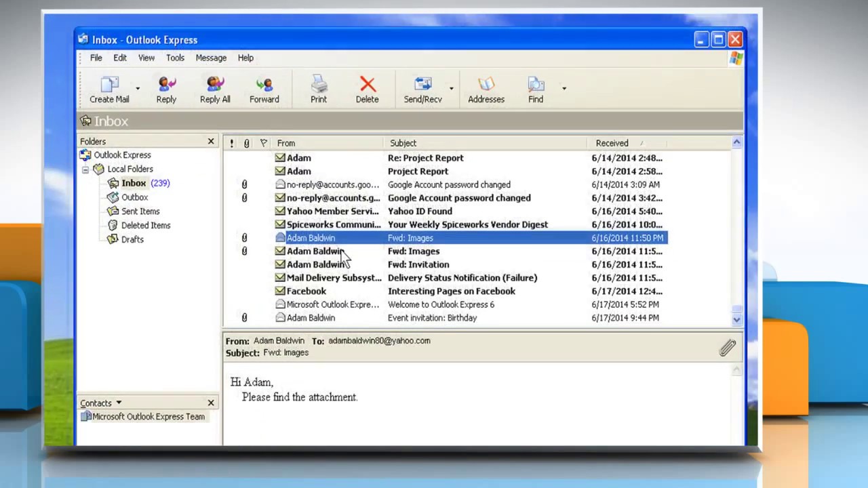Click envelope icon of Yahoo Member Services message

tap(280, 211)
